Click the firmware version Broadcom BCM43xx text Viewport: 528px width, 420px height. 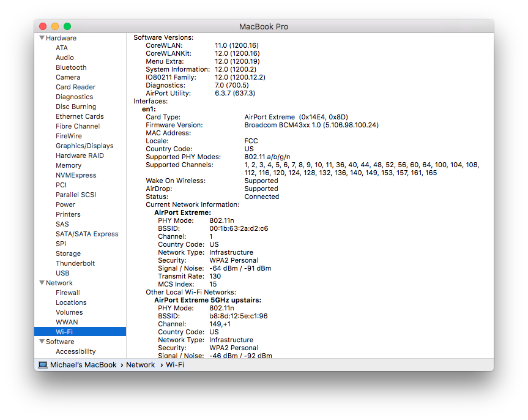tap(311, 125)
